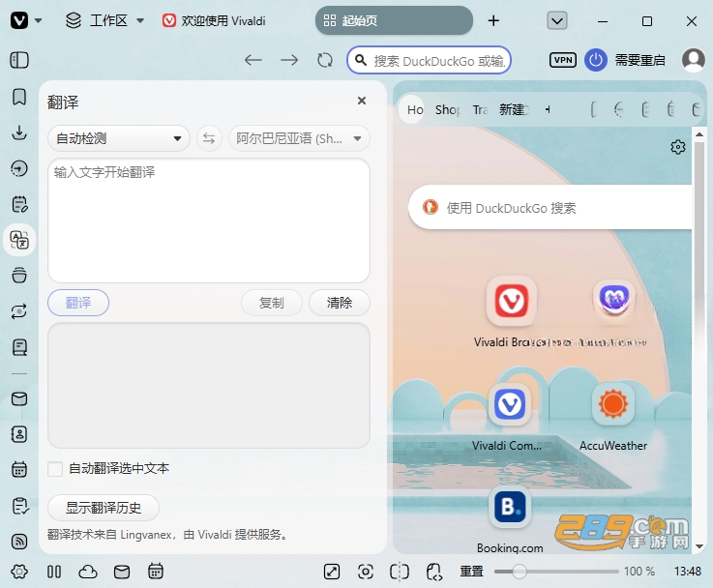Screen dimensions: 713x588
Task: Open the Calendar panel in sidebar
Action: click(19, 469)
